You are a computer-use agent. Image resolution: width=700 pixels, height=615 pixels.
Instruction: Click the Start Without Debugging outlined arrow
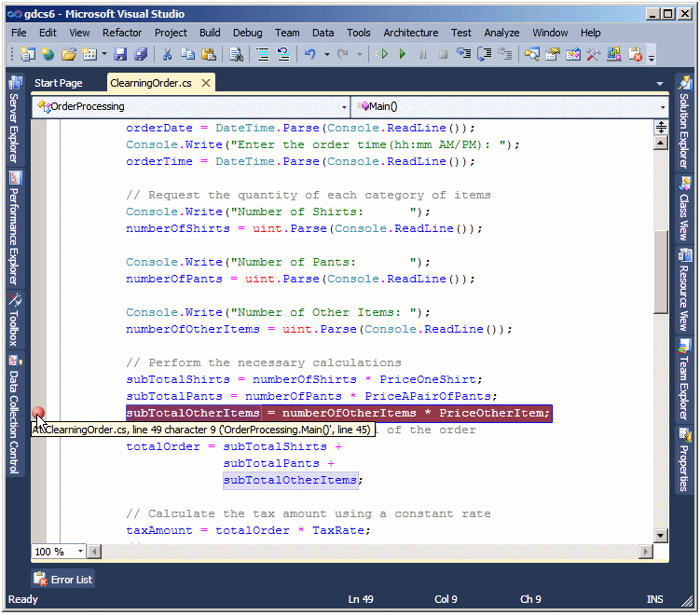(x=382, y=54)
